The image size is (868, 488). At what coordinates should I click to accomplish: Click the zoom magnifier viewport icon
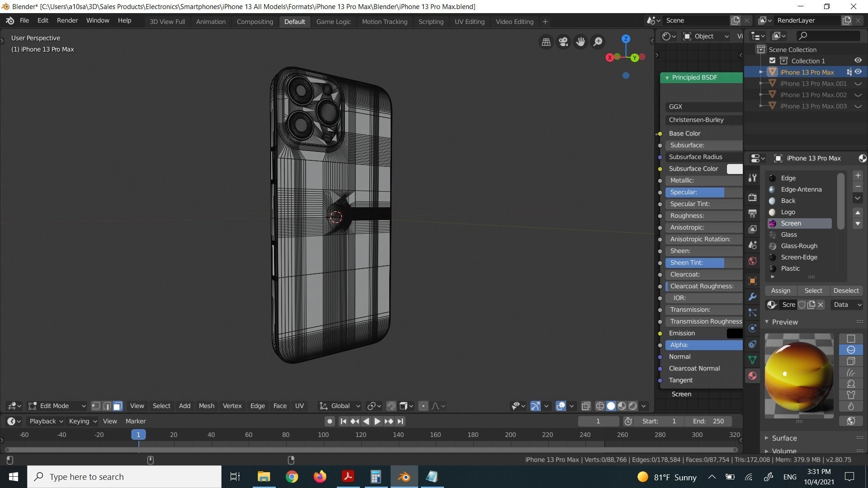coord(598,42)
